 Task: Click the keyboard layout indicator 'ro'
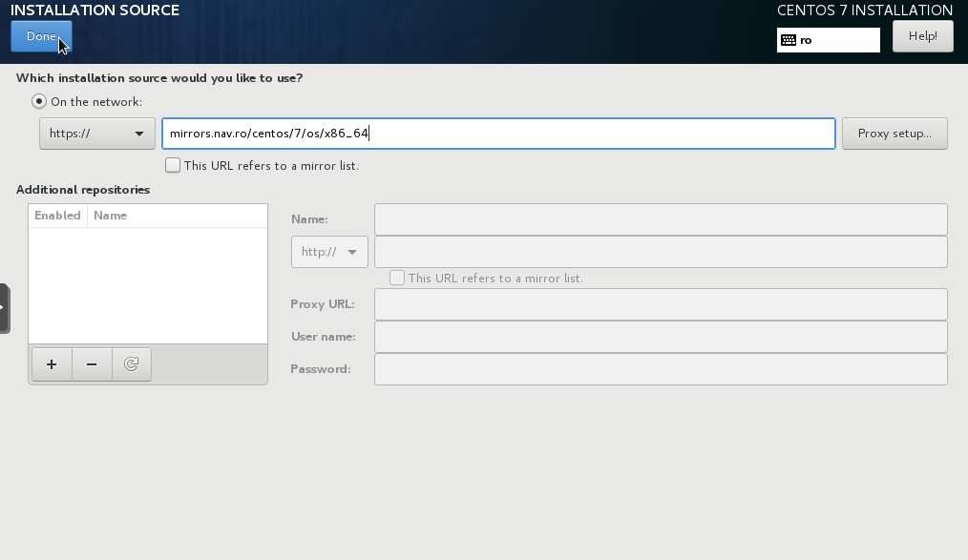tap(828, 40)
